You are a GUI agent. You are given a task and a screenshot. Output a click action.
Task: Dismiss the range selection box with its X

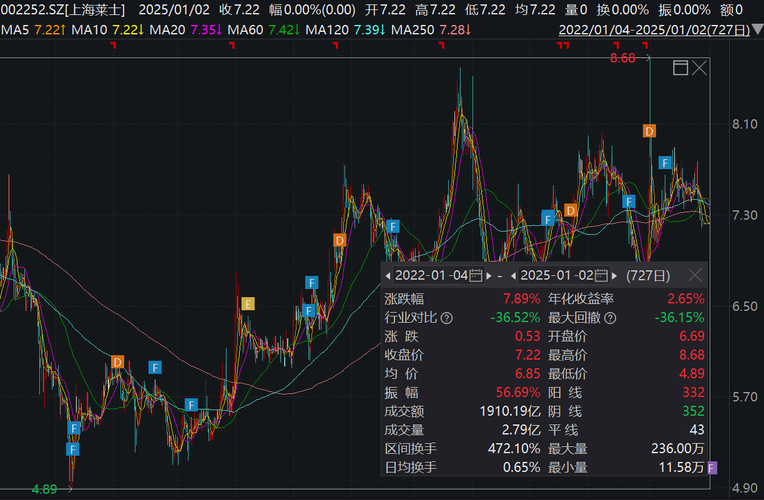699,68
